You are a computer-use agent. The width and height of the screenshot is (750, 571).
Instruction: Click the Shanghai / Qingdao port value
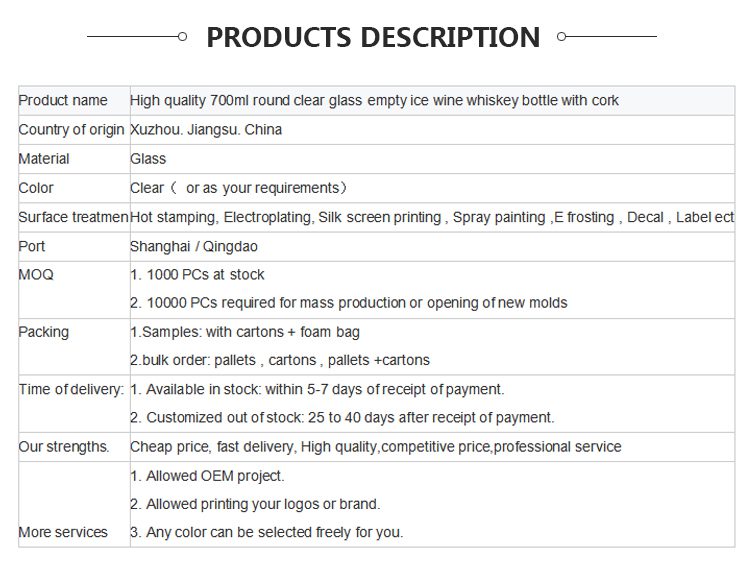tap(187, 246)
